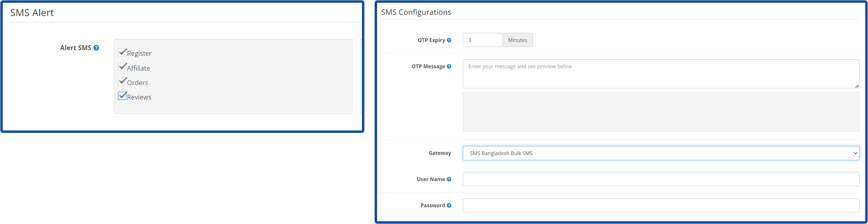Click the OTP Message label
The width and height of the screenshot is (868, 224).
(428, 67)
